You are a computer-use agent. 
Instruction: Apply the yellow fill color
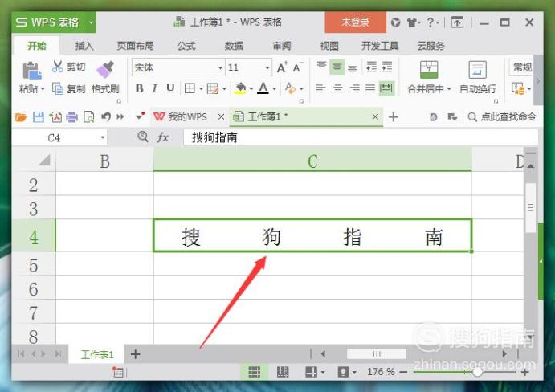point(240,88)
